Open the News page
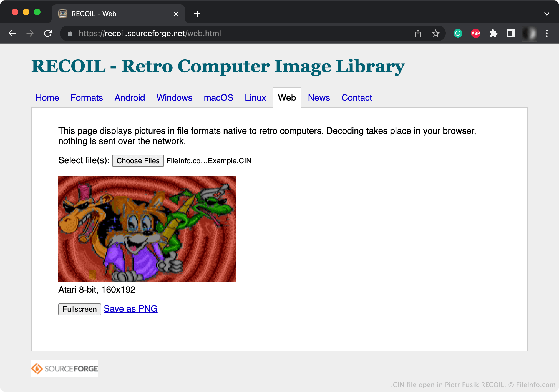The image size is (559, 392). click(319, 98)
